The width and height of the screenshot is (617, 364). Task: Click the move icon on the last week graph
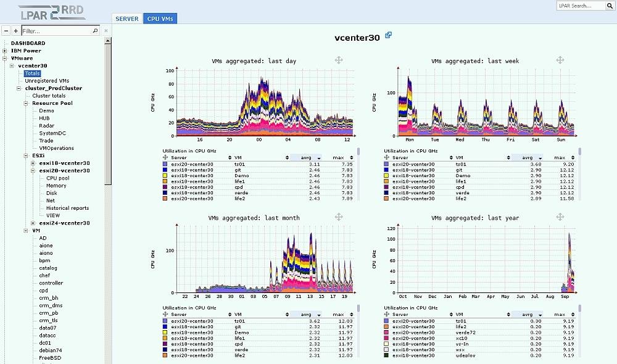[x=560, y=60]
